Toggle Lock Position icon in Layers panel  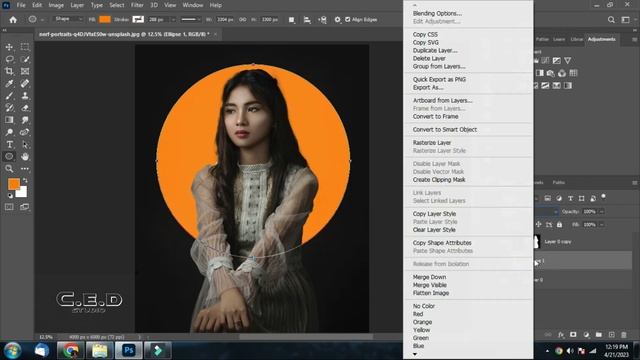pyautogui.click(x=538, y=224)
